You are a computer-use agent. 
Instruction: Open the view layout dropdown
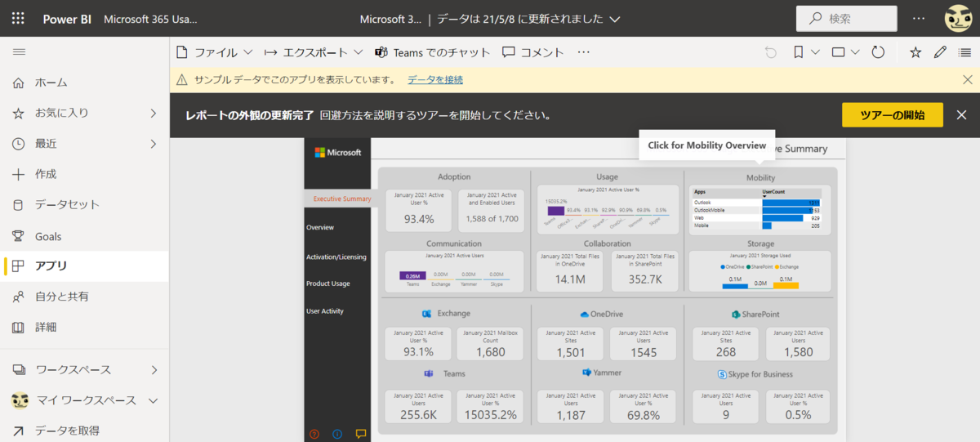pyautogui.click(x=846, y=52)
